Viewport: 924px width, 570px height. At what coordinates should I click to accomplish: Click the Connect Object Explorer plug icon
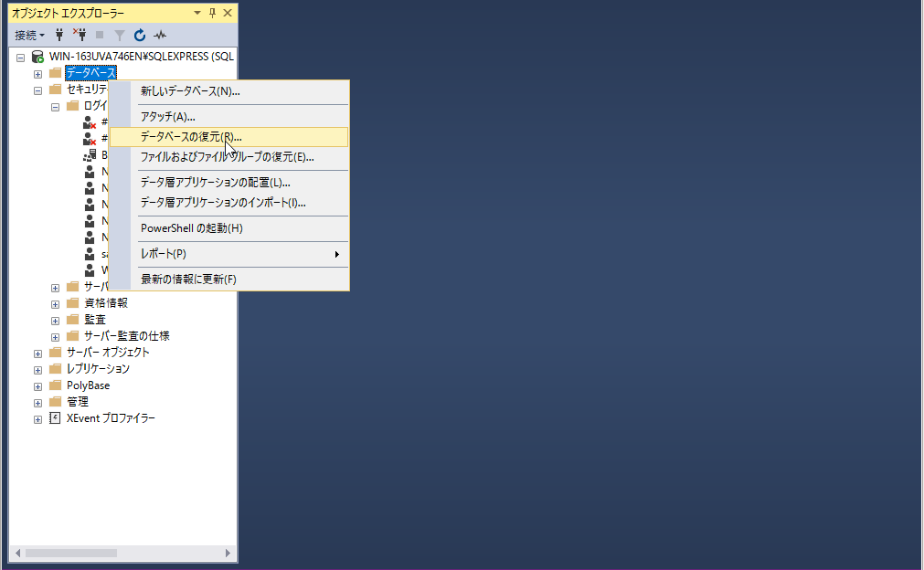(x=60, y=36)
